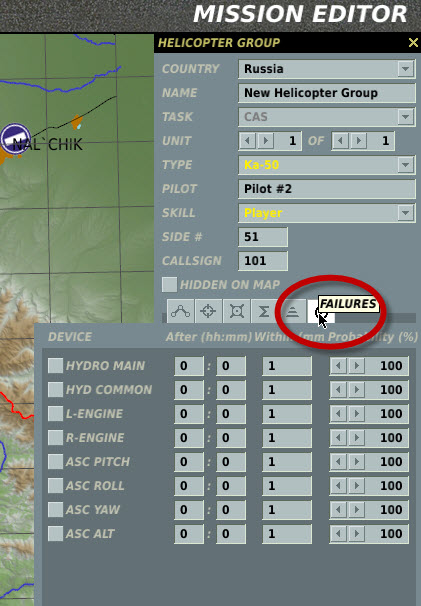Click the MISSION EDITOR title text
The image size is (421, 606).
pyautogui.click(x=300, y=14)
